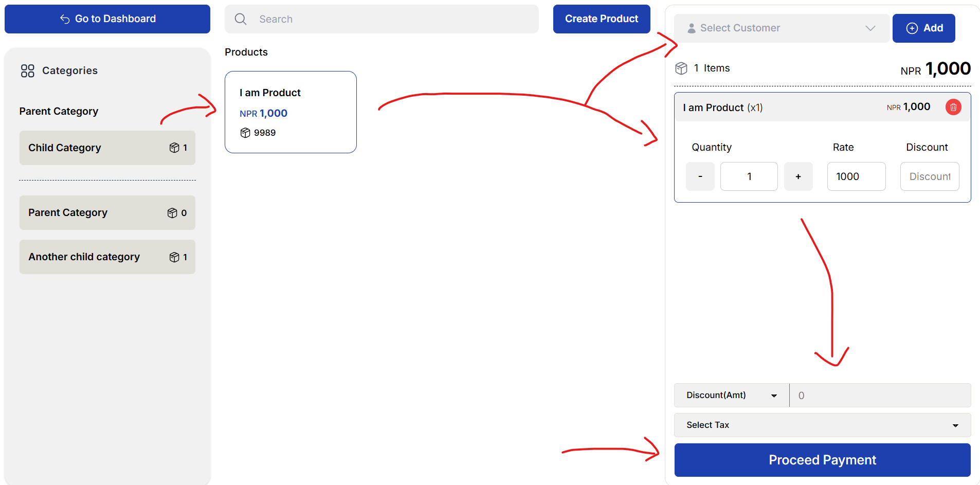
Task: Decrease quantity with the minus button
Action: [700, 176]
